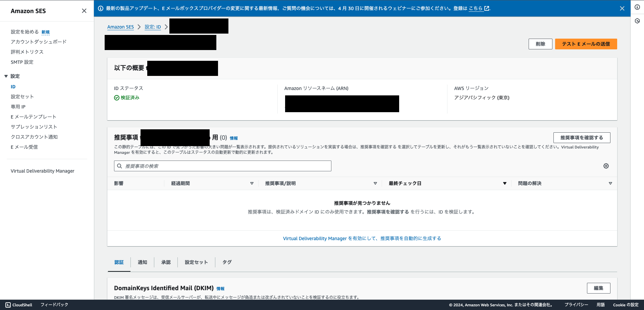Screen dimensions: 644x310
Task: Open プライバシー link in footer
Action: (x=576, y=305)
